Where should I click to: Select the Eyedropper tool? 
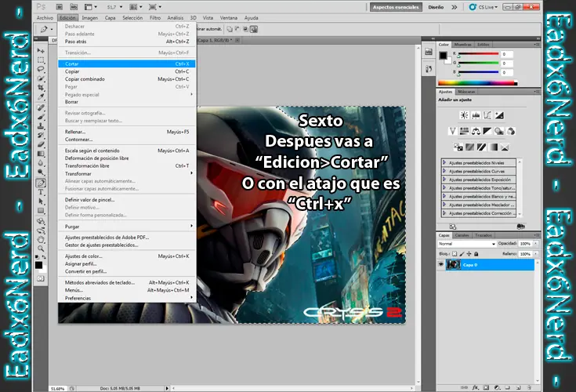[41, 96]
